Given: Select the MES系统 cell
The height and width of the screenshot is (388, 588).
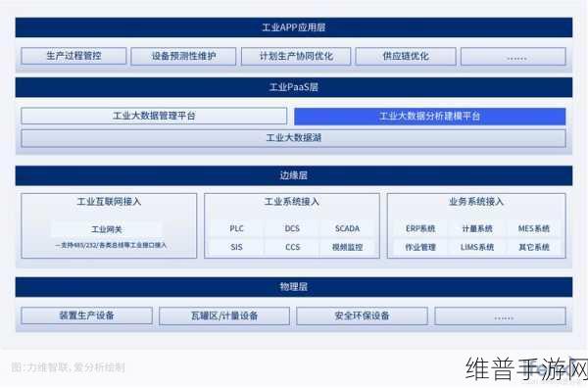Looking at the screenshot, I should click(534, 228).
